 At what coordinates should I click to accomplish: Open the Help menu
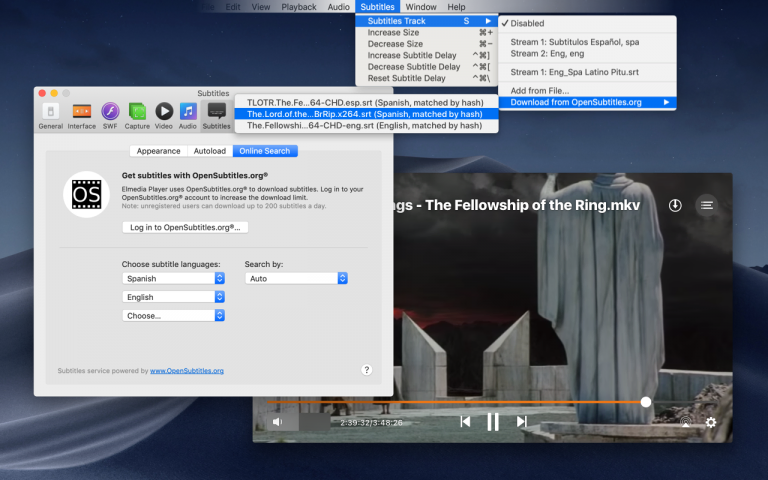[456, 7]
